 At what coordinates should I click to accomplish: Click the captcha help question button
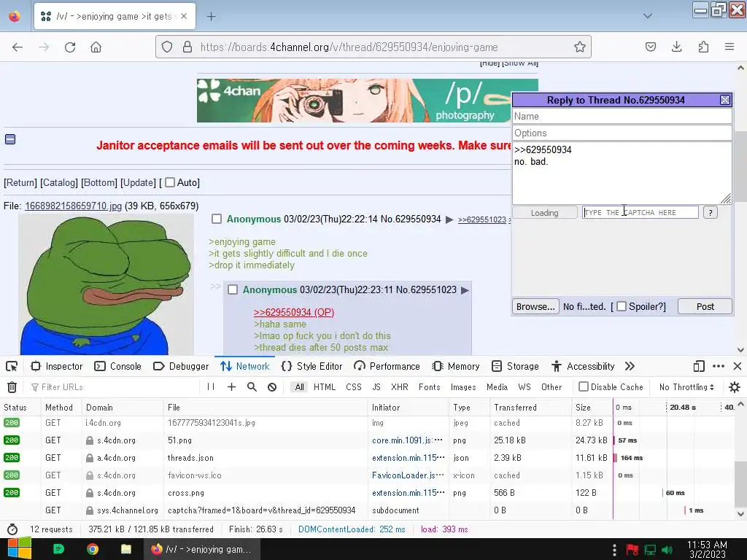(x=710, y=212)
